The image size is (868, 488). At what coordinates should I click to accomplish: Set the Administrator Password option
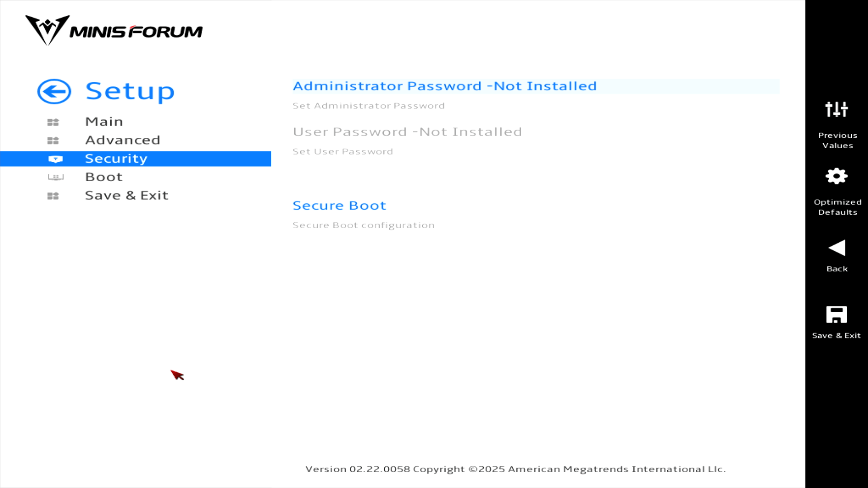coord(444,86)
